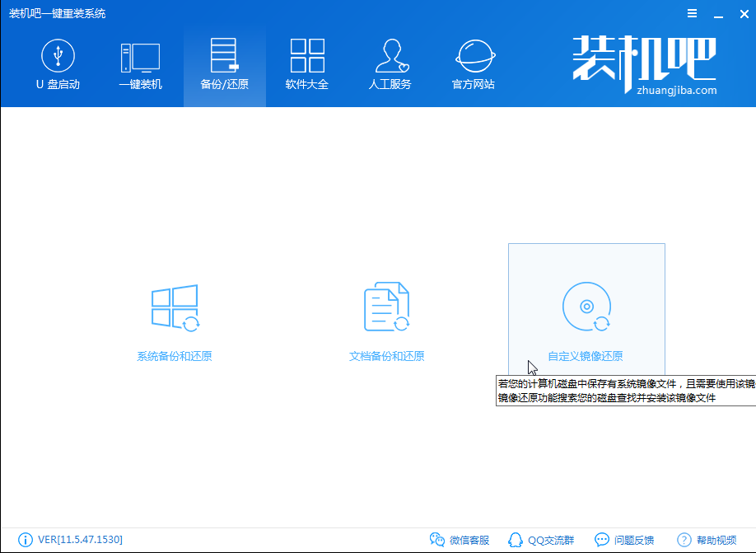The width and height of the screenshot is (756, 553).
Task: Open 自定义镜像还原 custom image restore
Action: tap(586, 309)
